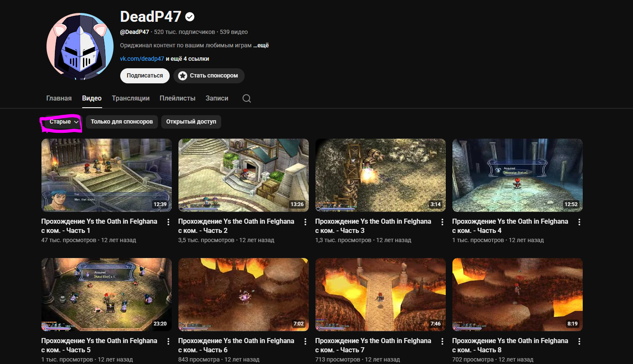This screenshot has width=633, height=364.
Task: Click the 1,3 тыс. просмотров stat
Action: 343,240
